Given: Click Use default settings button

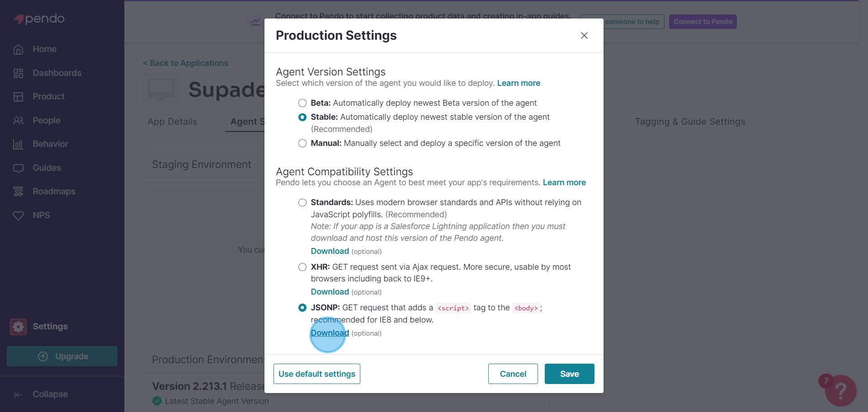Looking at the screenshot, I should 317,374.
